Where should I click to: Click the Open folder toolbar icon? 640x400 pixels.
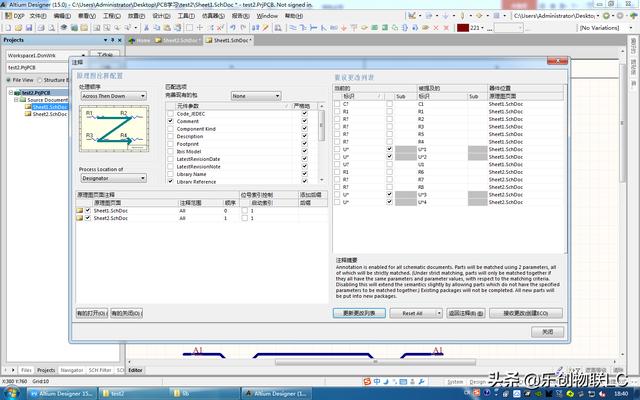(18, 28)
